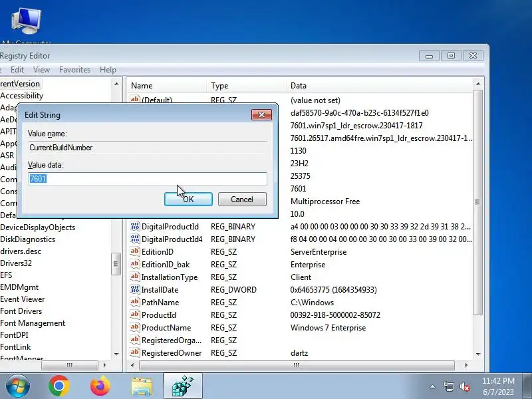Click the EditionID_bak string value icon
Image resolution: width=532 pixels, height=399 pixels.
135,264
